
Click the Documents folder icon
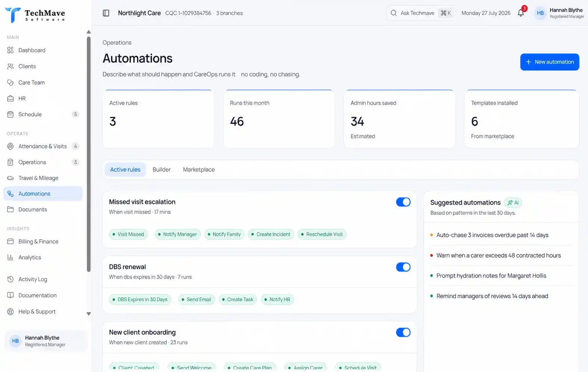pos(10,209)
